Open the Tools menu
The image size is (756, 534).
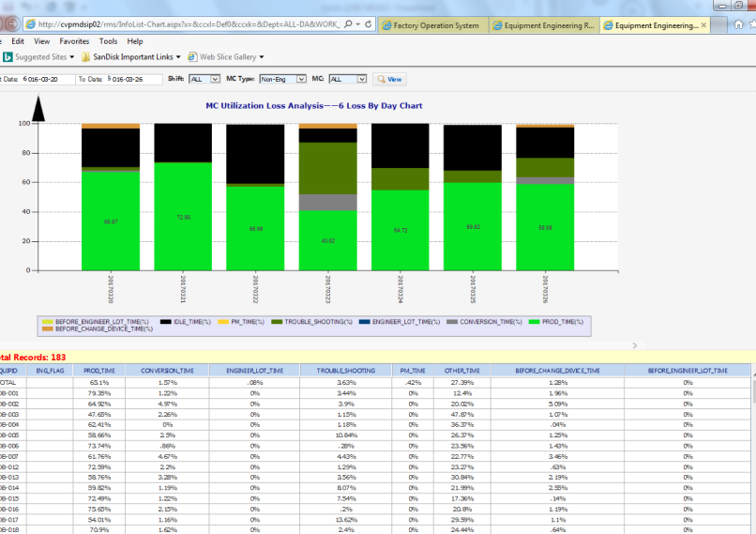(x=109, y=41)
